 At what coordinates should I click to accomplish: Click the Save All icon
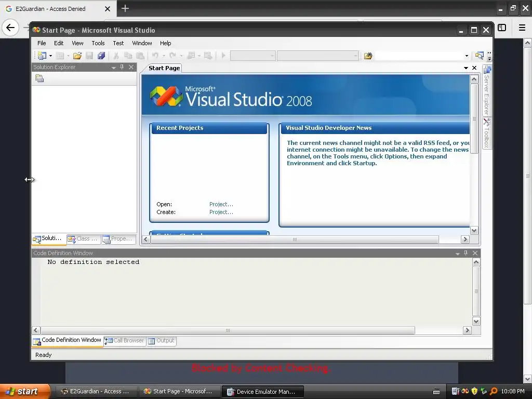[101, 56]
